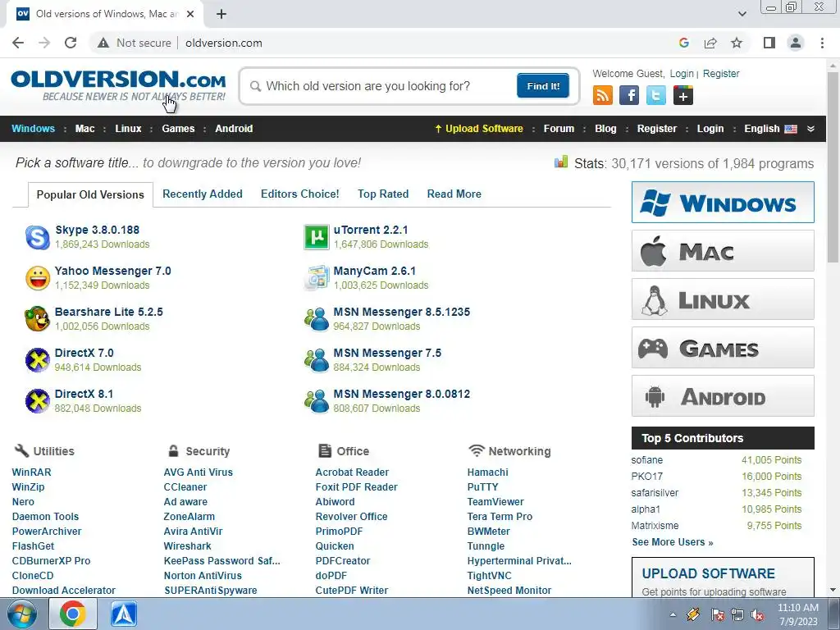Show hidden tray icons arrow

tap(673, 614)
